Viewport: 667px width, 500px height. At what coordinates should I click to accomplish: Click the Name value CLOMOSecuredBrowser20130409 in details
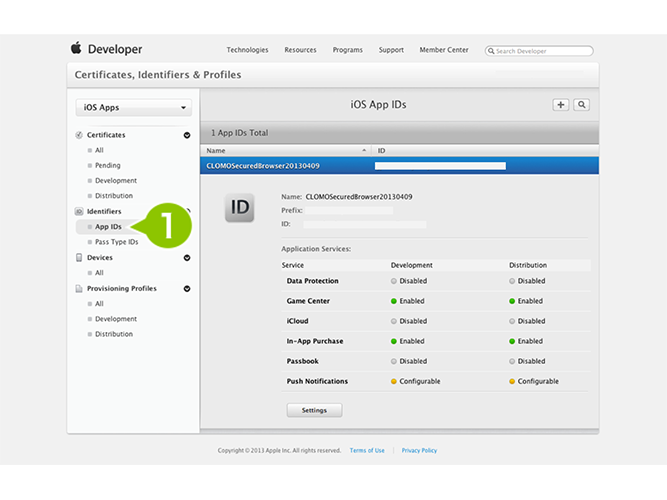click(x=359, y=197)
